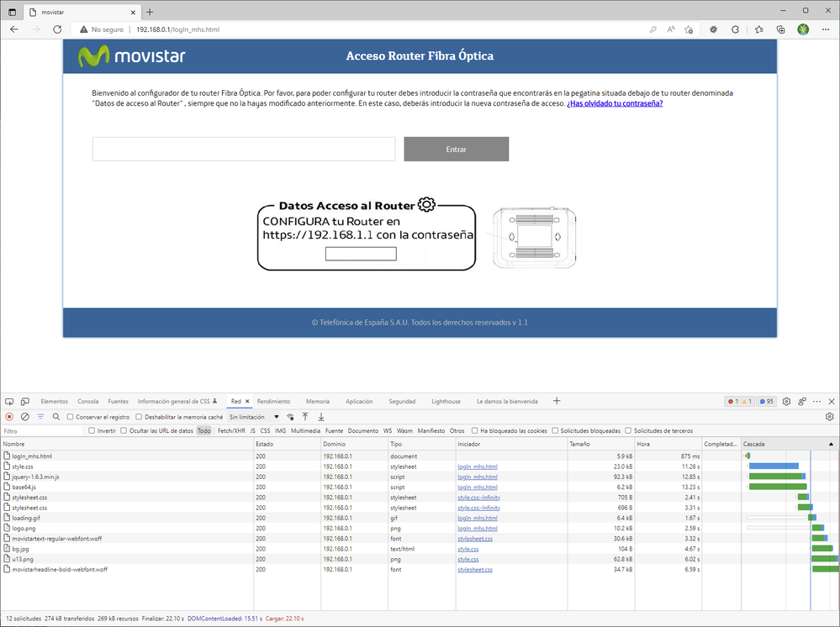Open the Aplicación tab in DevTools
The image size is (840, 627).
click(359, 402)
